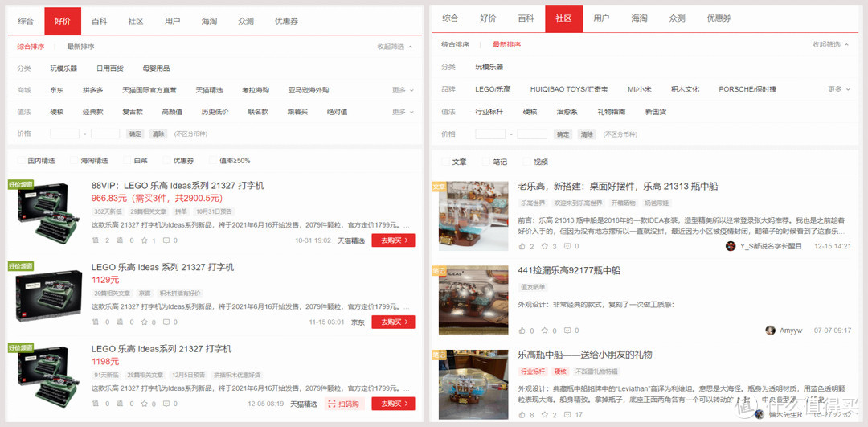Star the 441捡漏乐高92177瓶中船 note

[x=545, y=330]
